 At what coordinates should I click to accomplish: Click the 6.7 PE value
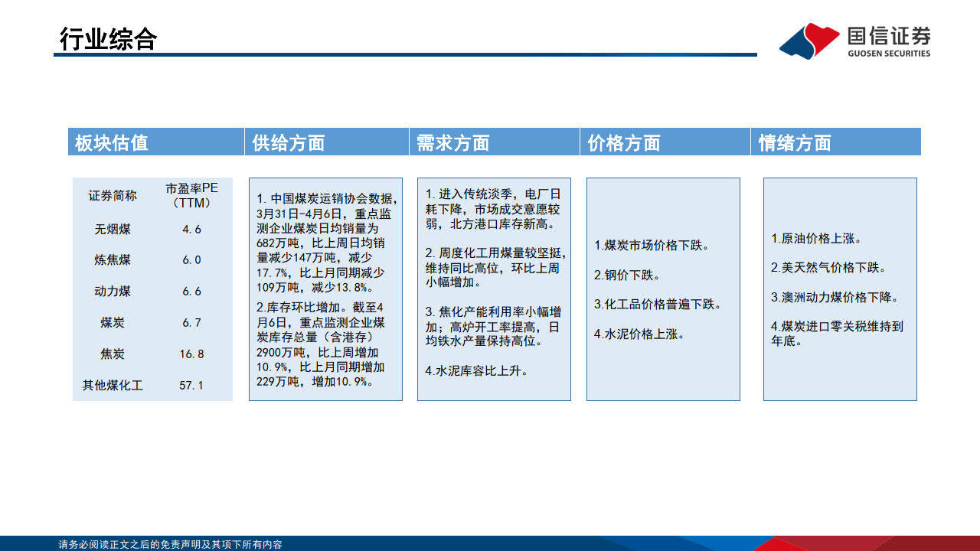pyautogui.click(x=191, y=323)
